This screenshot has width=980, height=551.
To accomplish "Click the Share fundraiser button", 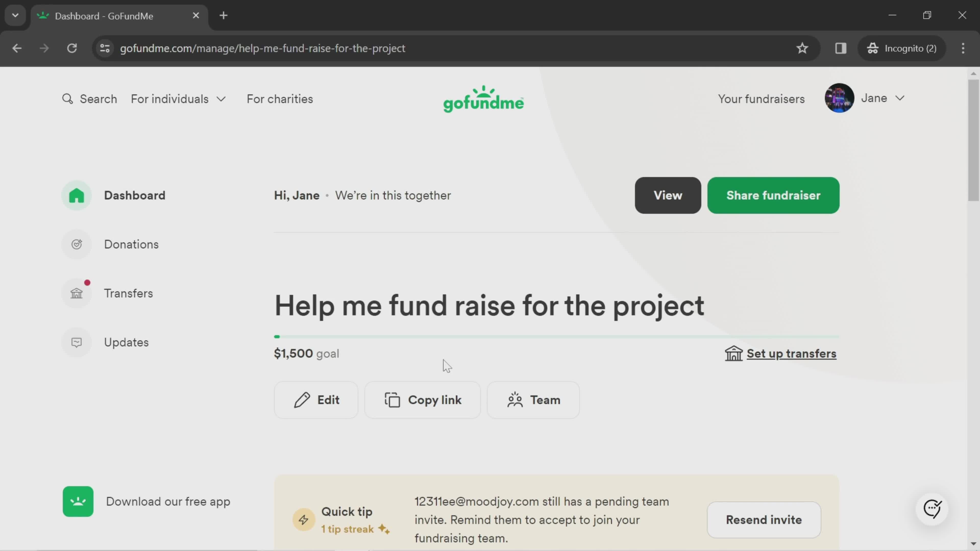I will tap(773, 195).
